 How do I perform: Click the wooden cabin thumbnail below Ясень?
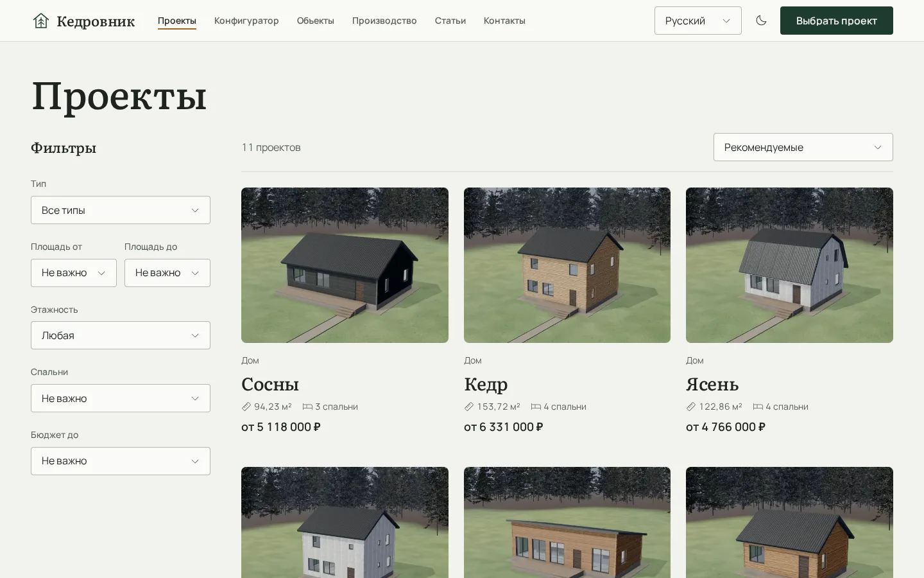(789, 523)
